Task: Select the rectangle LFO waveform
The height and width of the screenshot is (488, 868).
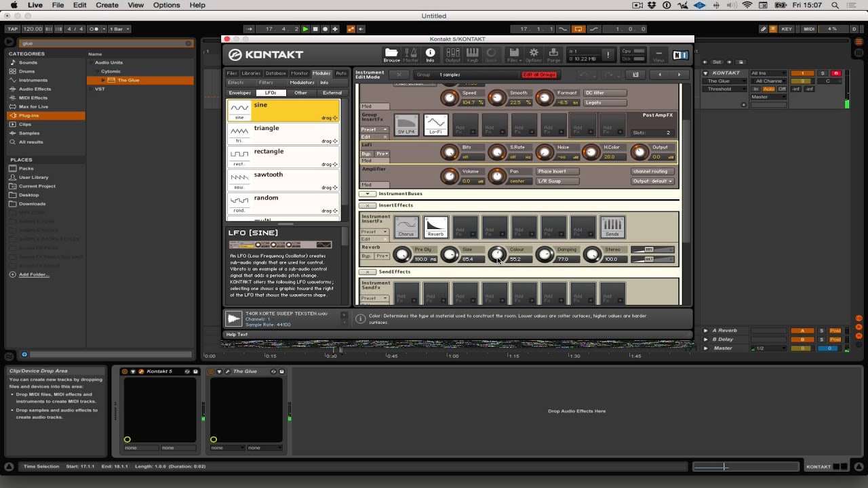Action: (x=283, y=157)
